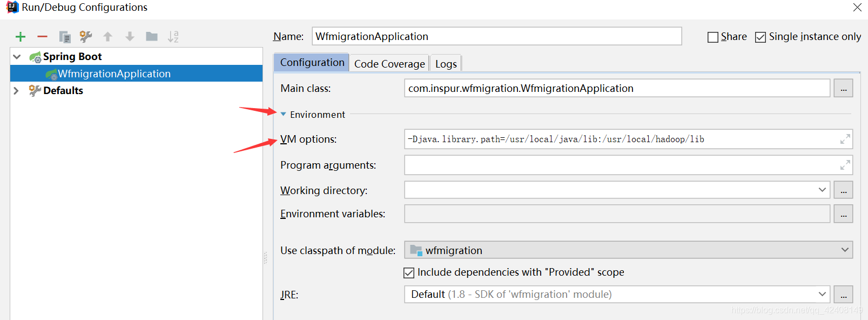Image resolution: width=868 pixels, height=320 pixels.
Task: Click the IntelliJ dialog title icon
Action: point(12,8)
